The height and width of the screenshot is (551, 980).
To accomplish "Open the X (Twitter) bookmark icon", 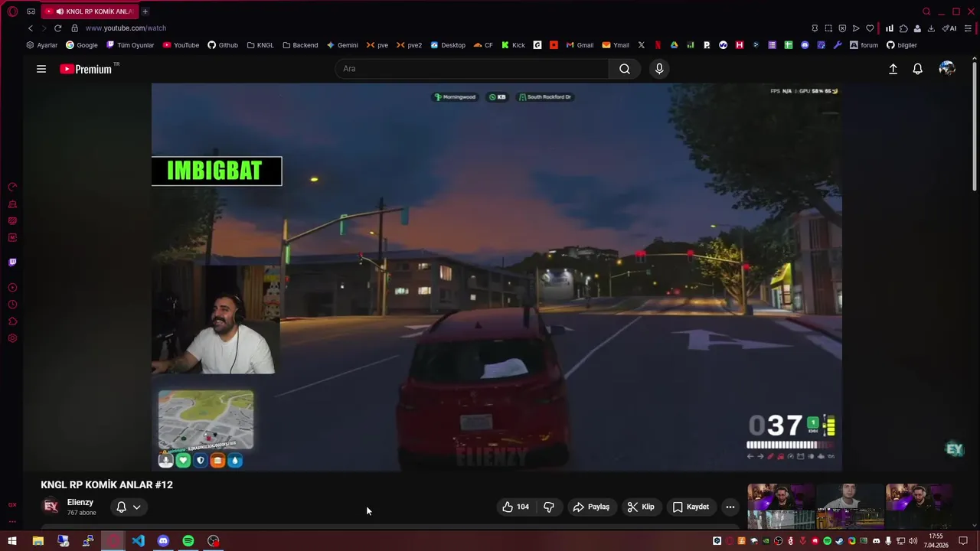I will (642, 45).
